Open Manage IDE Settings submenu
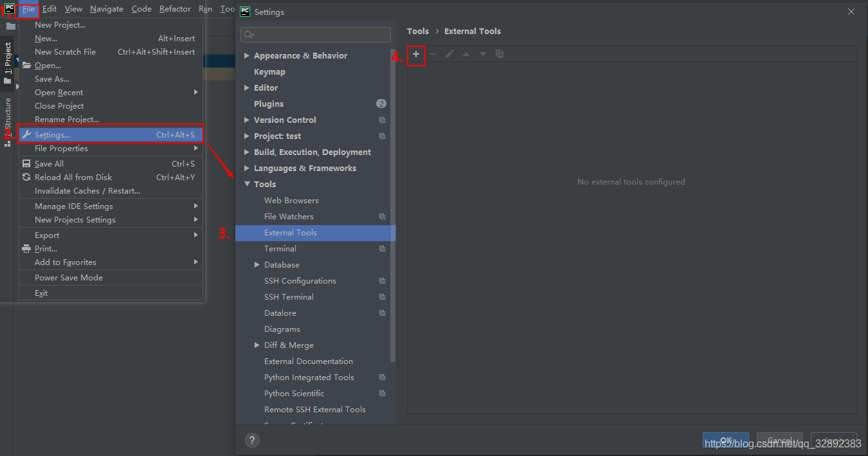Image resolution: width=868 pixels, height=456 pixels. click(x=111, y=206)
